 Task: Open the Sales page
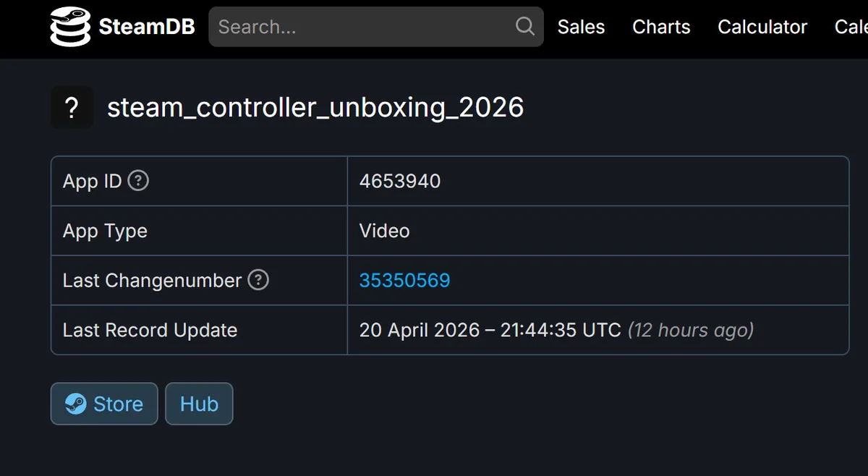coord(581,27)
